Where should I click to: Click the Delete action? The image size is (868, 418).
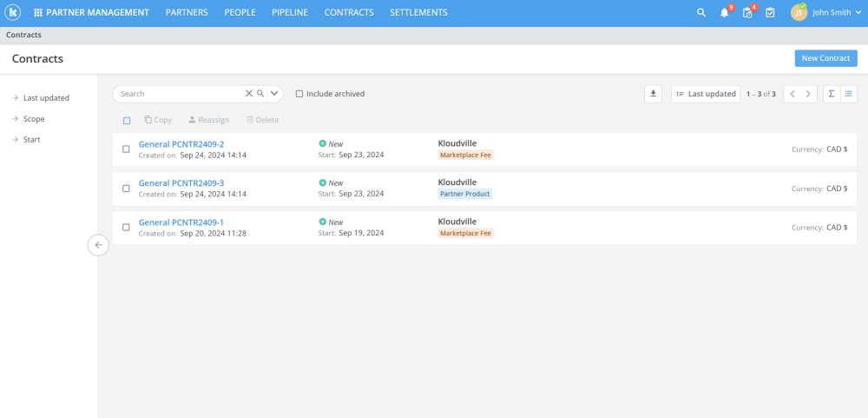pyautogui.click(x=262, y=120)
